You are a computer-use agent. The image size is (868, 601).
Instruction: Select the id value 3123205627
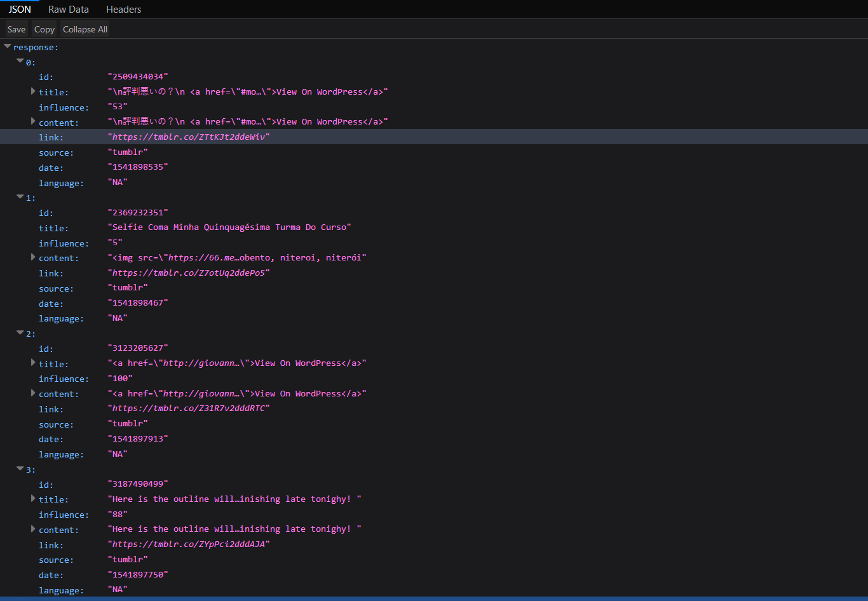pos(138,348)
